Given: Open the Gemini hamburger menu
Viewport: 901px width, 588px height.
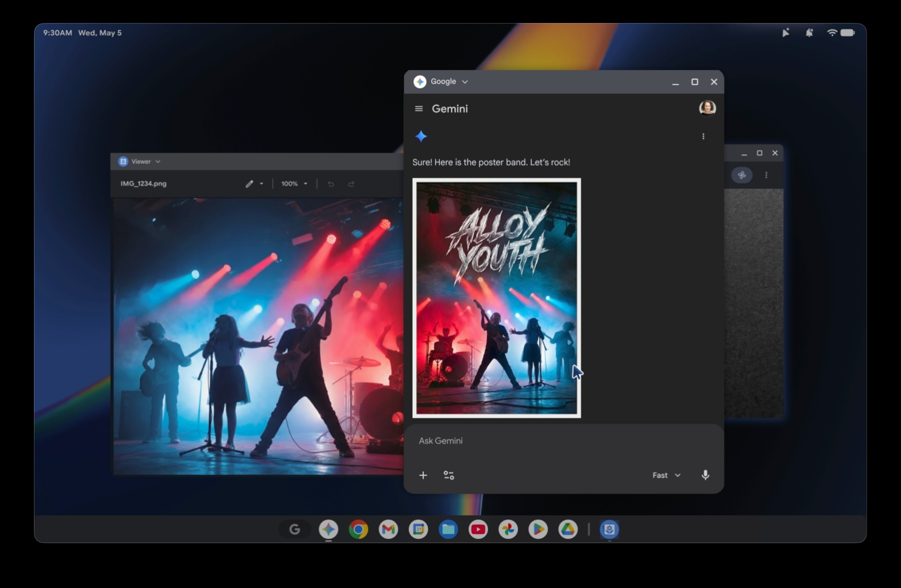Looking at the screenshot, I should 418,109.
